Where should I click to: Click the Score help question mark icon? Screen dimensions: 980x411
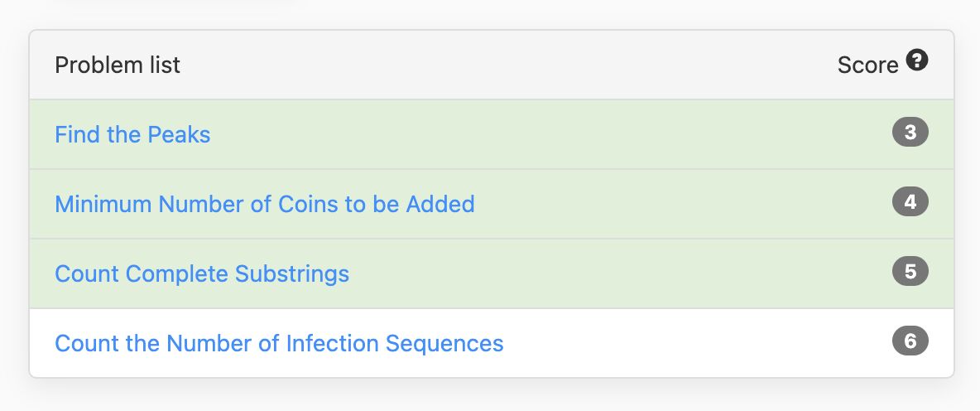point(917,60)
